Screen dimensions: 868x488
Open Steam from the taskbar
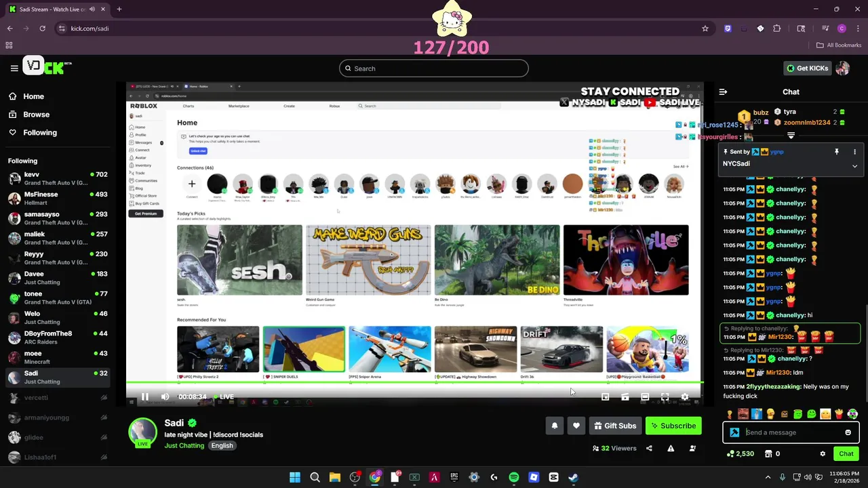pyautogui.click(x=573, y=477)
